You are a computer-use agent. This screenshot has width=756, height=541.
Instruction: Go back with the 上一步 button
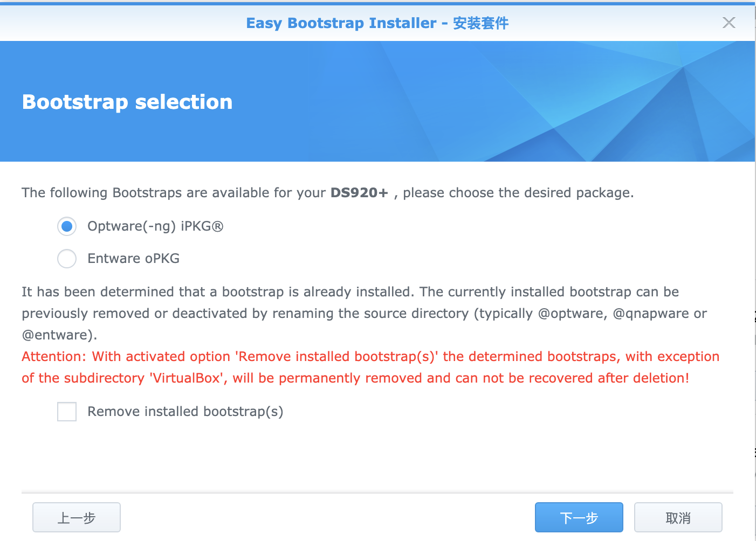(77, 517)
